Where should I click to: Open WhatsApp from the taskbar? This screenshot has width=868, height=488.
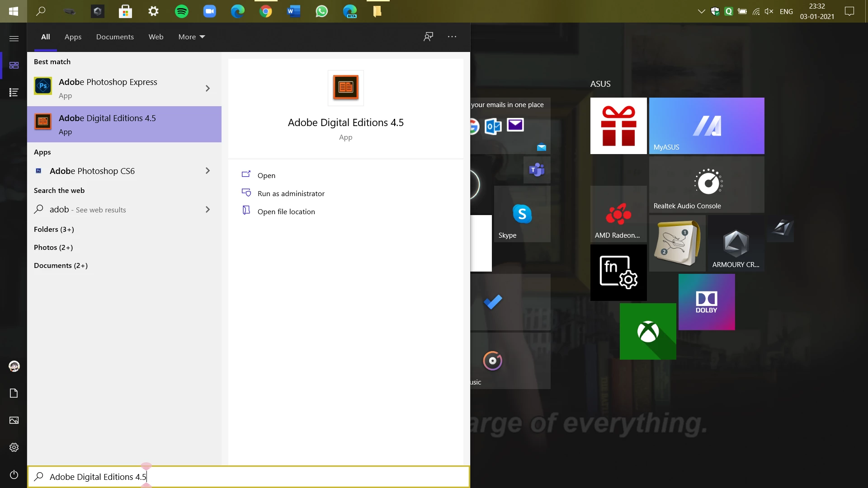pyautogui.click(x=321, y=11)
